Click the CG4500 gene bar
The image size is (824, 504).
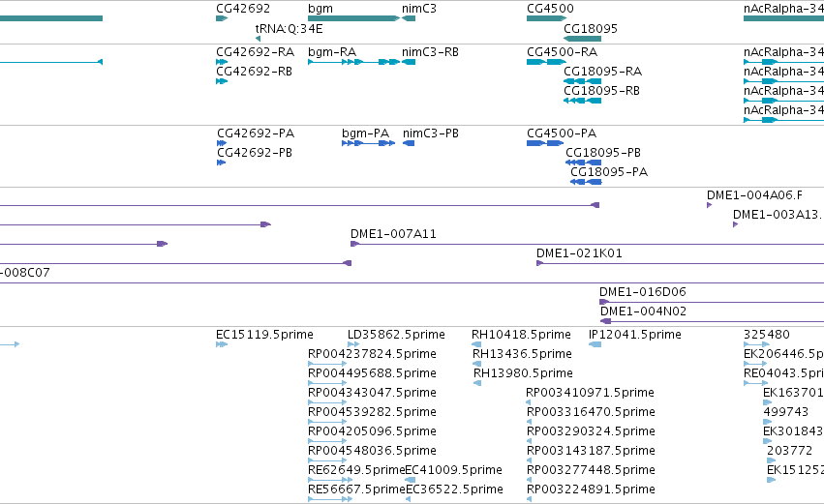[x=546, y=18]
